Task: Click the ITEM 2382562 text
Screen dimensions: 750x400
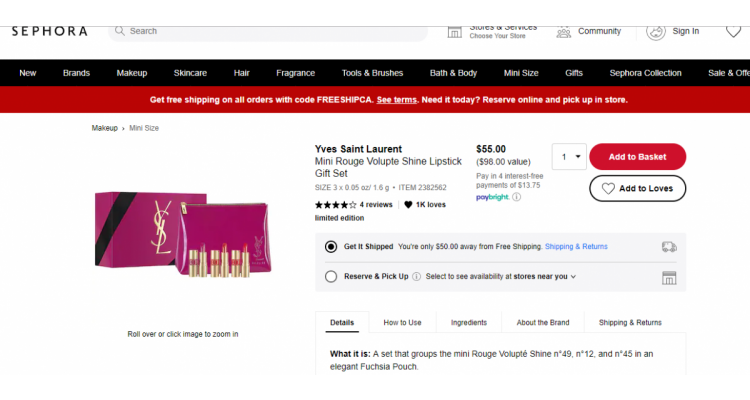Action: coord(422,188)
